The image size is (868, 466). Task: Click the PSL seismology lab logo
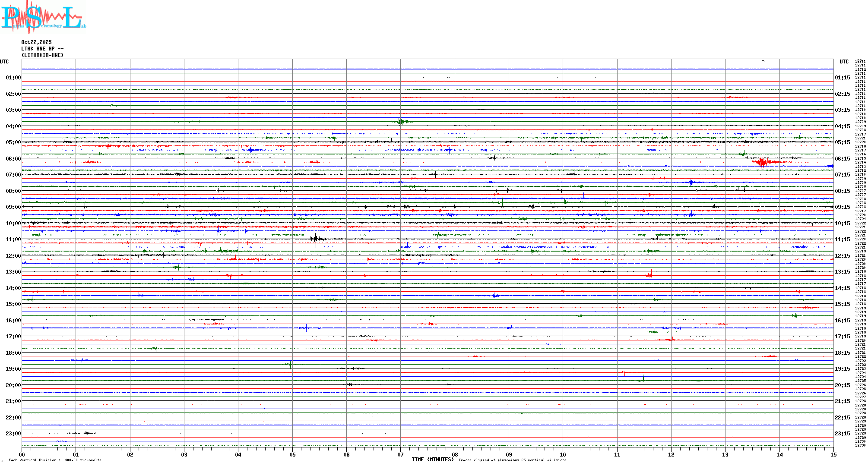point(43,17)
